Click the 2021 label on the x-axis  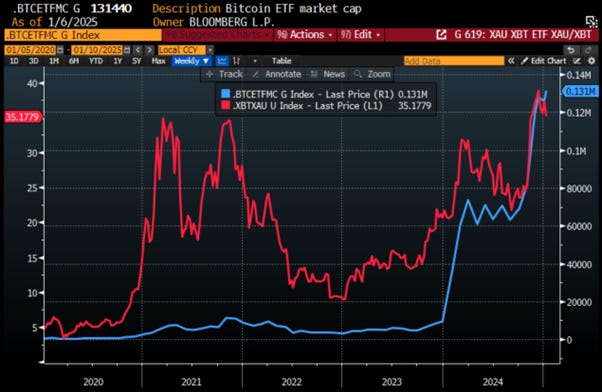pyautogui.click(x=191, y=382)
